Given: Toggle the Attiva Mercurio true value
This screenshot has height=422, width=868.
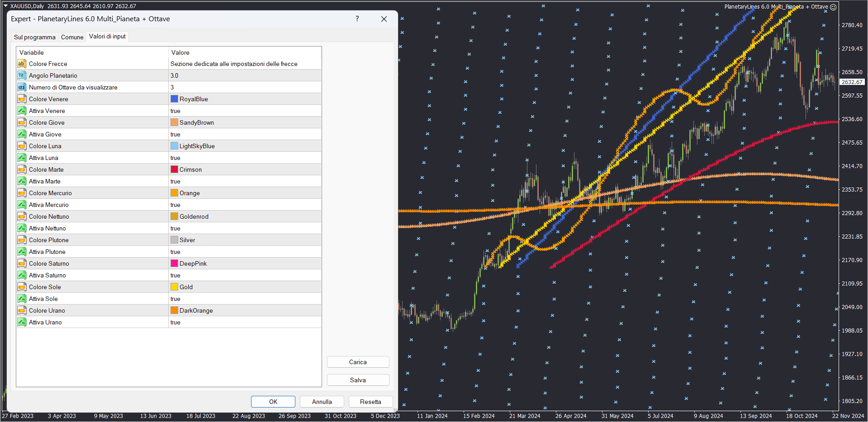Looking at the screenshot, I should (x=245, y=205).
